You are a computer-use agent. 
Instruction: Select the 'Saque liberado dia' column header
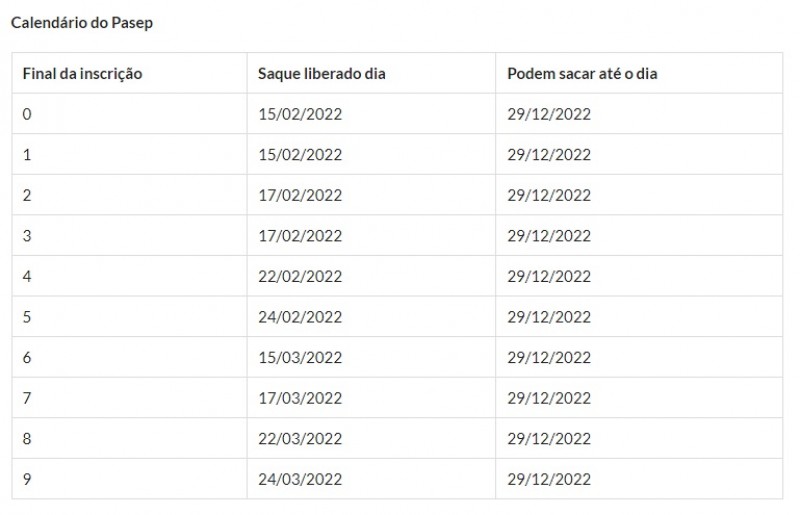coord(371,73)
